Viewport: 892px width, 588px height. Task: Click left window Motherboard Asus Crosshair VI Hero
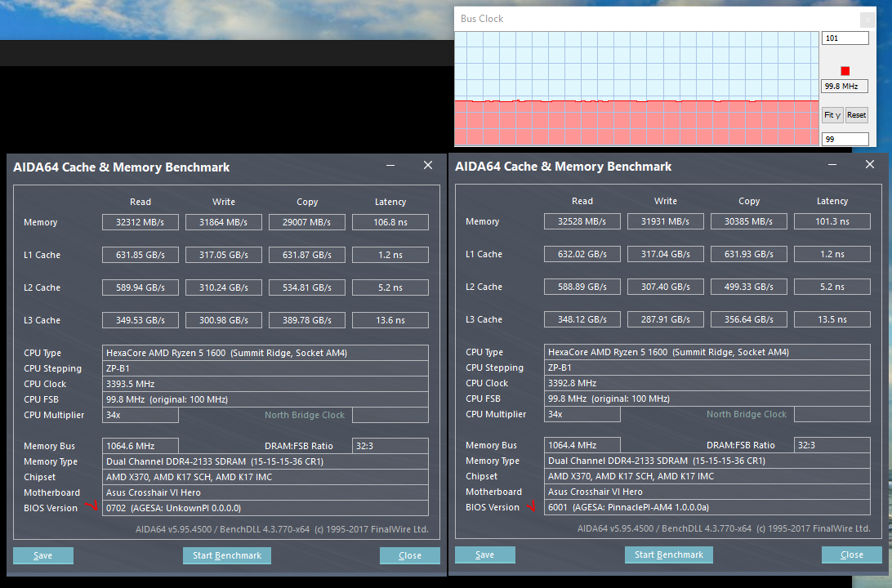click(x=265, y=492)
